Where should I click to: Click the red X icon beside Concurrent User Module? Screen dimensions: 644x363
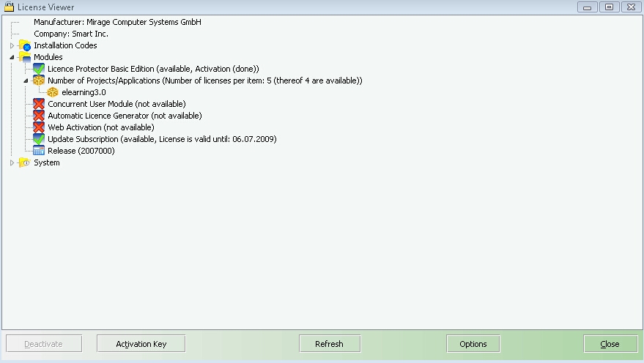point(39,104)
